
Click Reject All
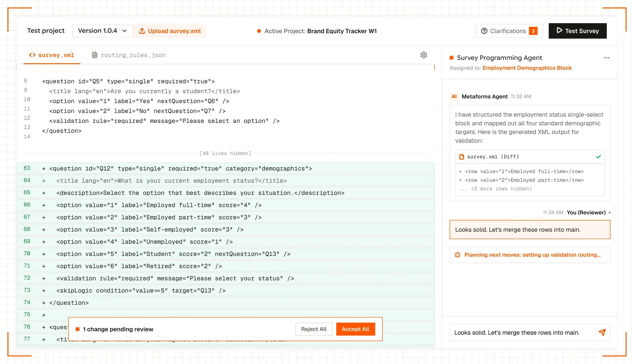click(314, 329)
